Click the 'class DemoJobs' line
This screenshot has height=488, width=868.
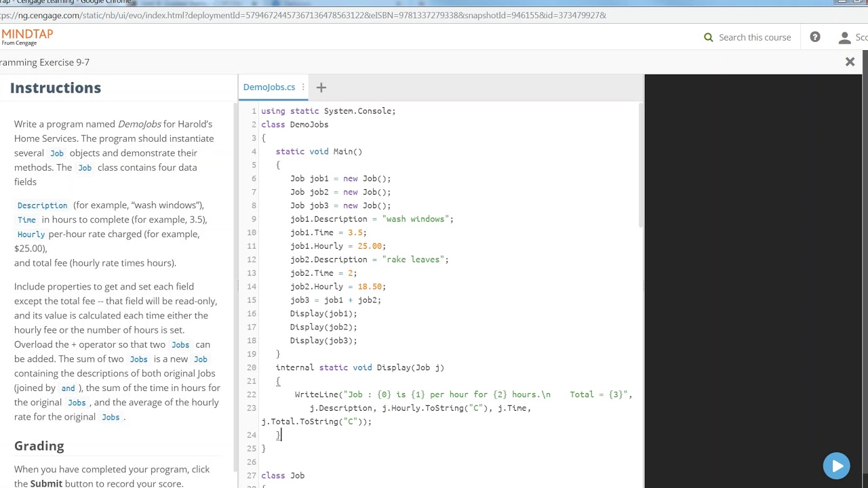pos(294,124)
